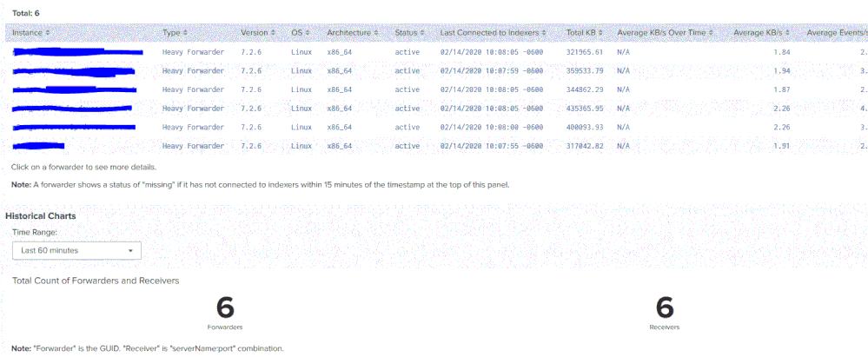868x357 pixels.
Task: Sort table by Version column
Action: (x=257, y=32)
